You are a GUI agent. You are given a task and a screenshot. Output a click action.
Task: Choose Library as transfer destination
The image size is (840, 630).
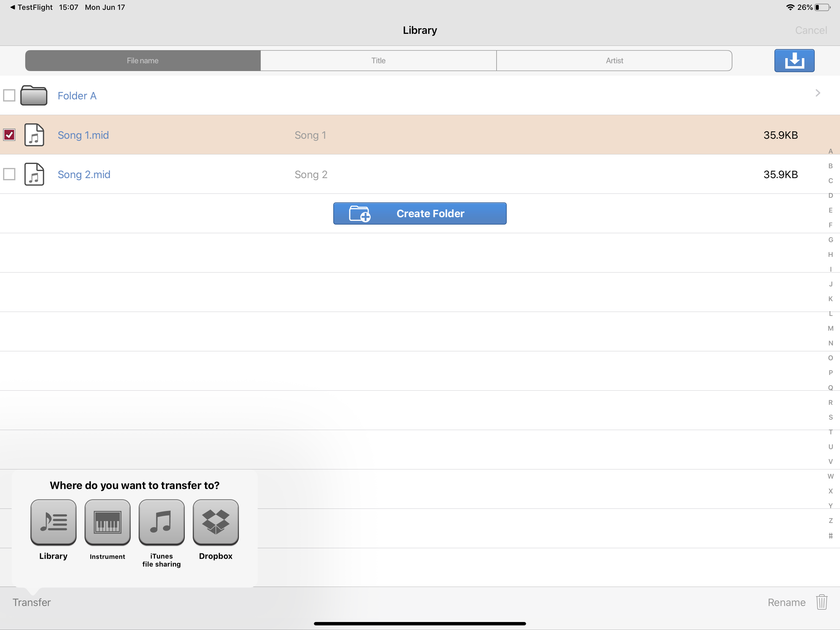click(53, 522)
